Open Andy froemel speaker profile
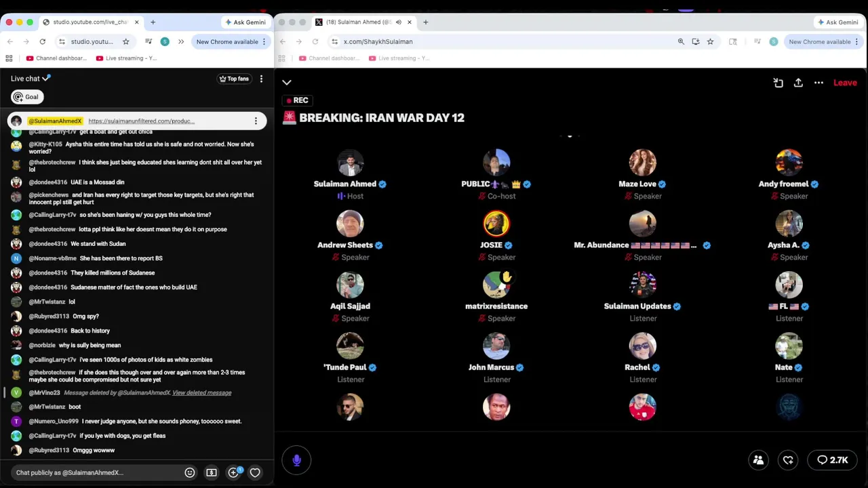This screenshot has width=868, height=488. coord(789,163)
